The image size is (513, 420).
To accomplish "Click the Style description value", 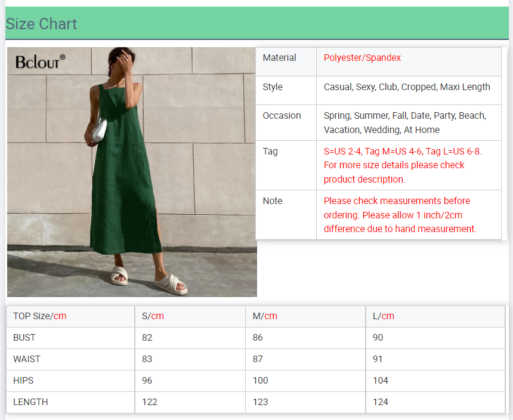I will 407,87.
